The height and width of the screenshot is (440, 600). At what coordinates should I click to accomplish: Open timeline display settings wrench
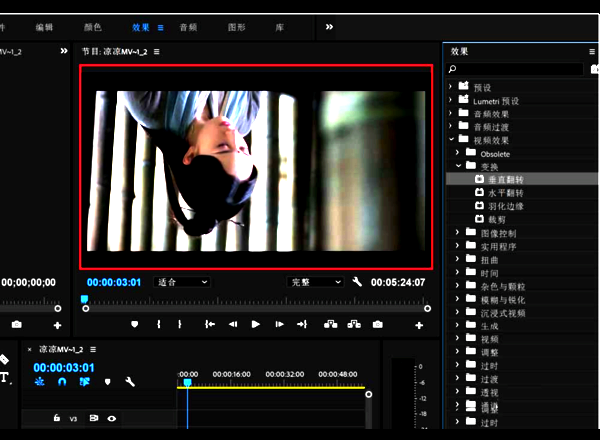(129, 382)
